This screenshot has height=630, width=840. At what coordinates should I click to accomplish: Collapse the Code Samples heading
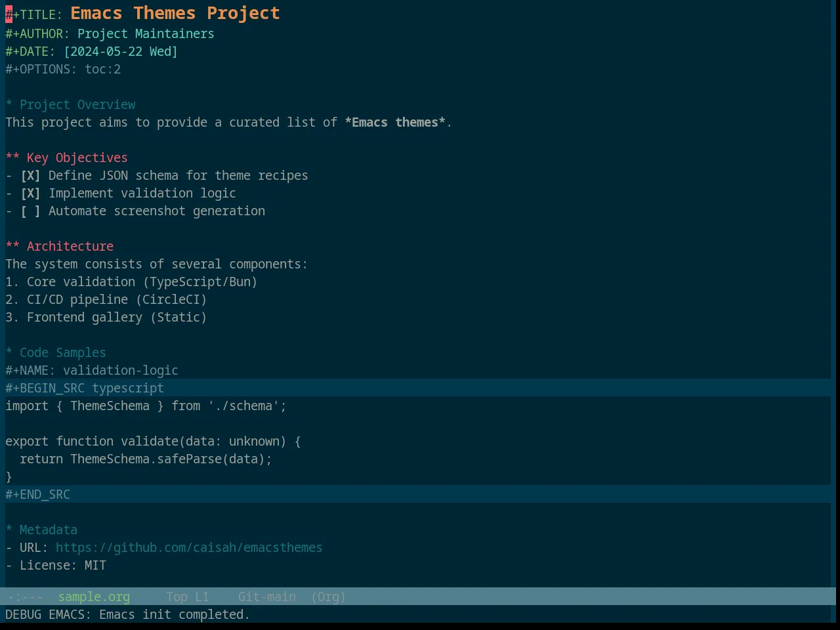[56, 353]
